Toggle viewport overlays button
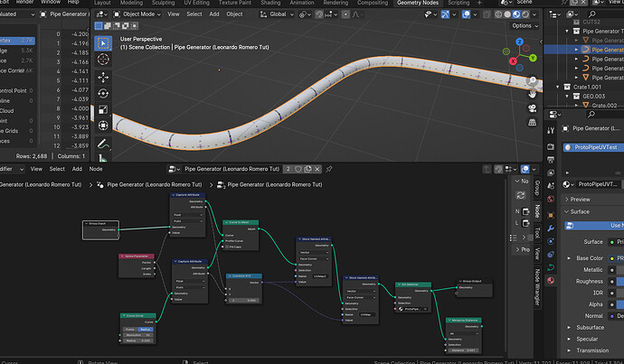Image resolution: width=624 pixels, height=364 pixels. pos(466,14)
